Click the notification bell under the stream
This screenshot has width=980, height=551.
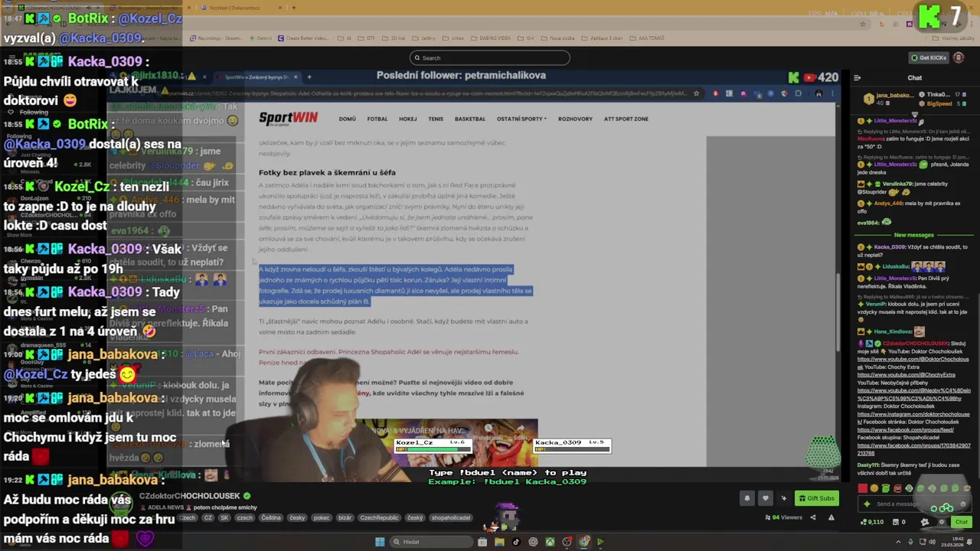coord(747,498)
